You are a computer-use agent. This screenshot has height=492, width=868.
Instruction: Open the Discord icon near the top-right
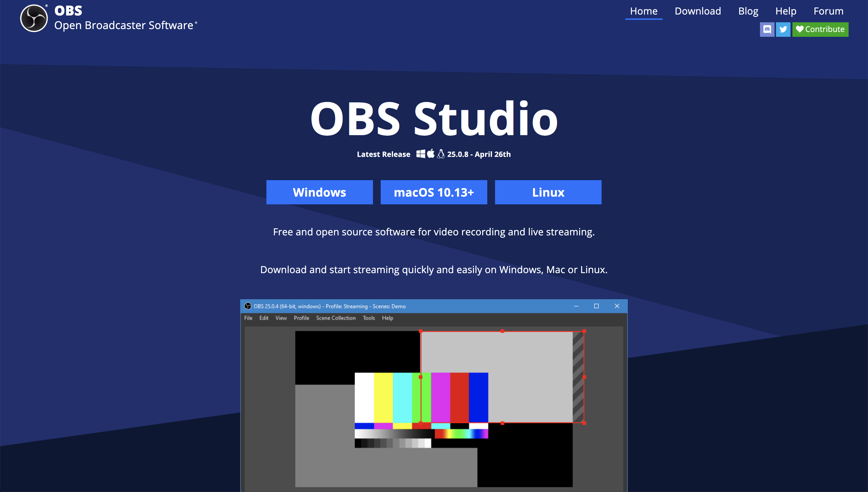[767, 29]
